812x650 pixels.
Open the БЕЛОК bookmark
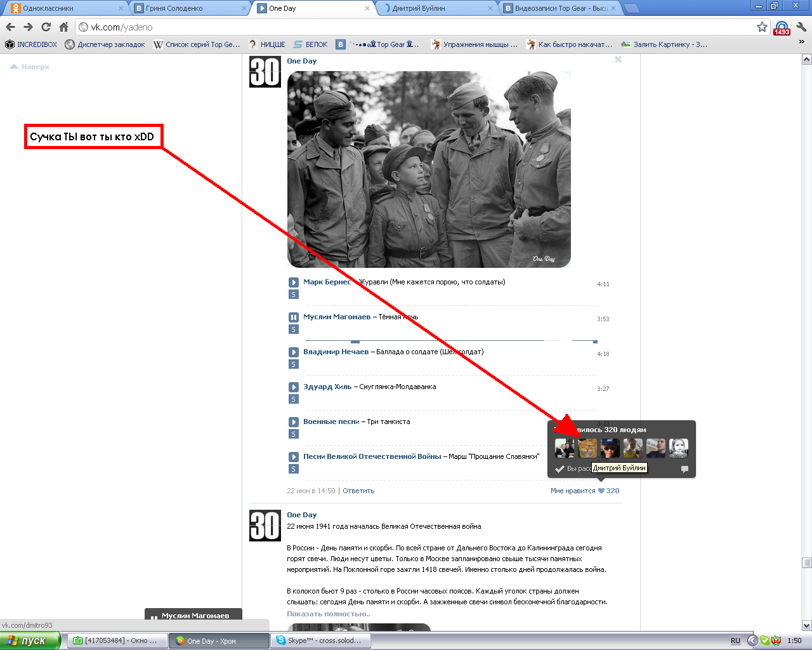coord(311,44)
